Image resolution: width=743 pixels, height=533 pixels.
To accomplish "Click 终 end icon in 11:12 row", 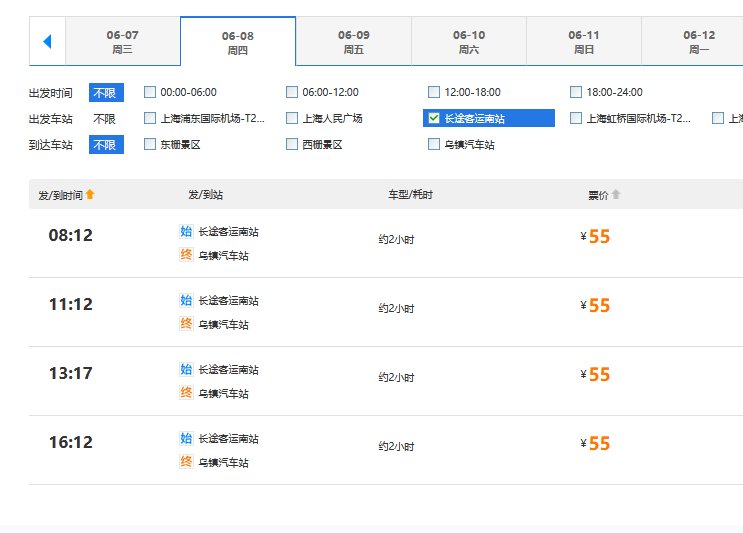I will [186, 324].
